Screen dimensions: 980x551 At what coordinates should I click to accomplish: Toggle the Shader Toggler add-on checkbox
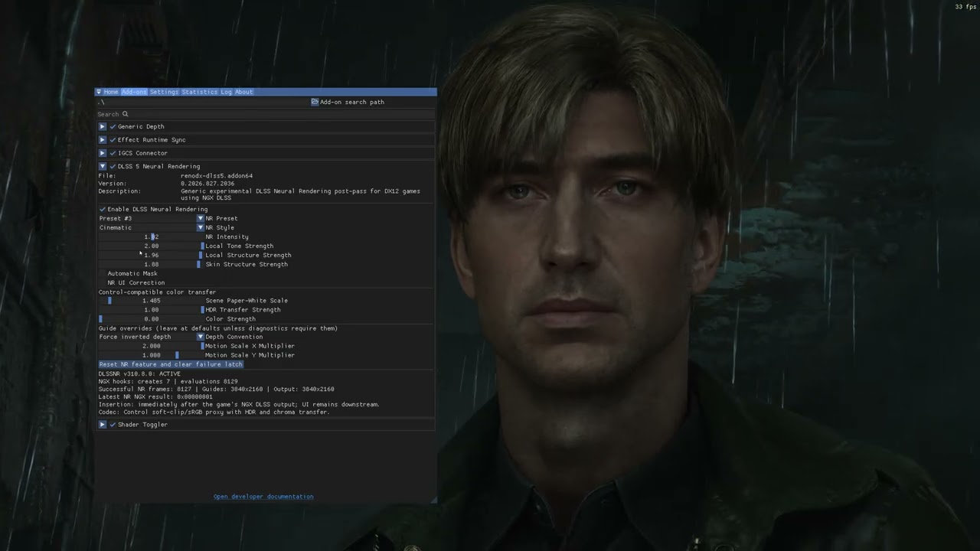(113, 425)
